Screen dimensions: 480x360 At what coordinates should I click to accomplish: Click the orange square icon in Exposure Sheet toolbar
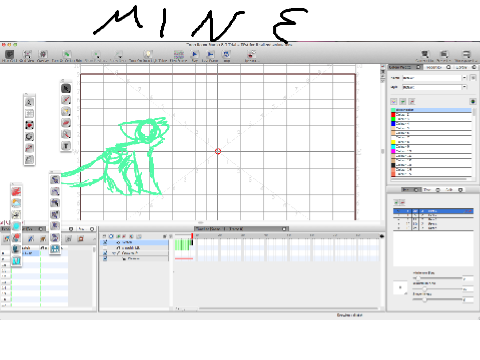coord(81,239)
